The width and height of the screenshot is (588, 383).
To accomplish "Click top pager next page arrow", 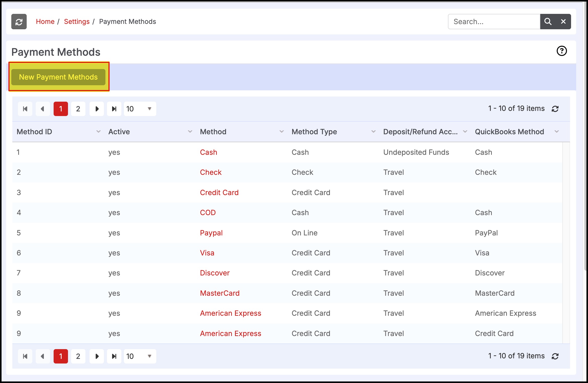I will [x=97, y=109].
